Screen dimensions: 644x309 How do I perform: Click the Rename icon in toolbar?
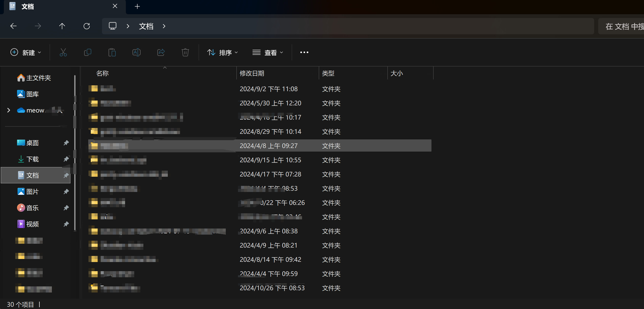[x=136, y=52]
